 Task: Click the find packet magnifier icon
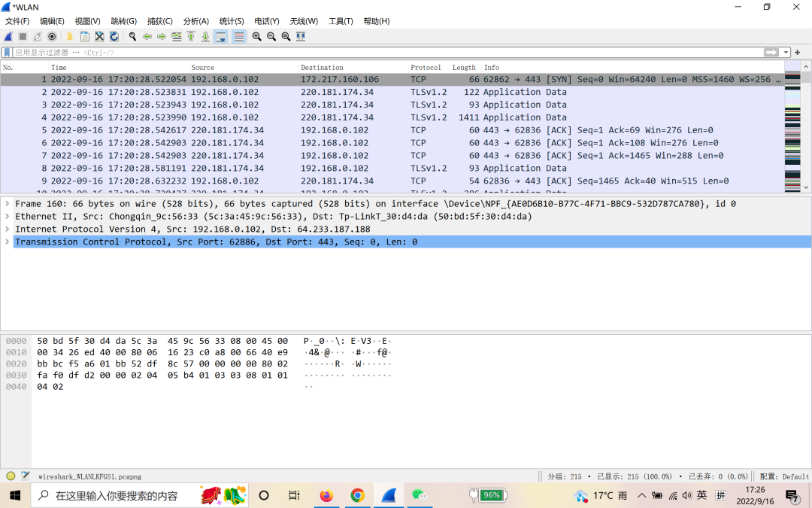[x=132, y=36]
